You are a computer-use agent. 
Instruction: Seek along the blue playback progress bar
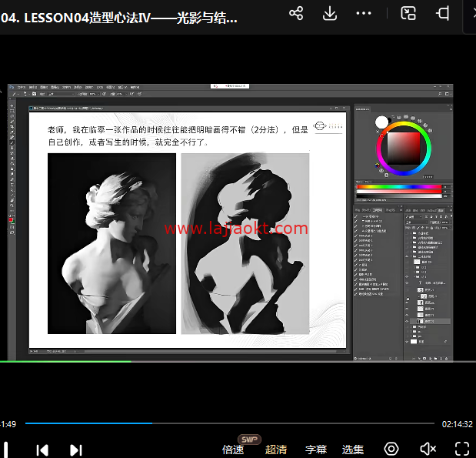pos(230,423)
